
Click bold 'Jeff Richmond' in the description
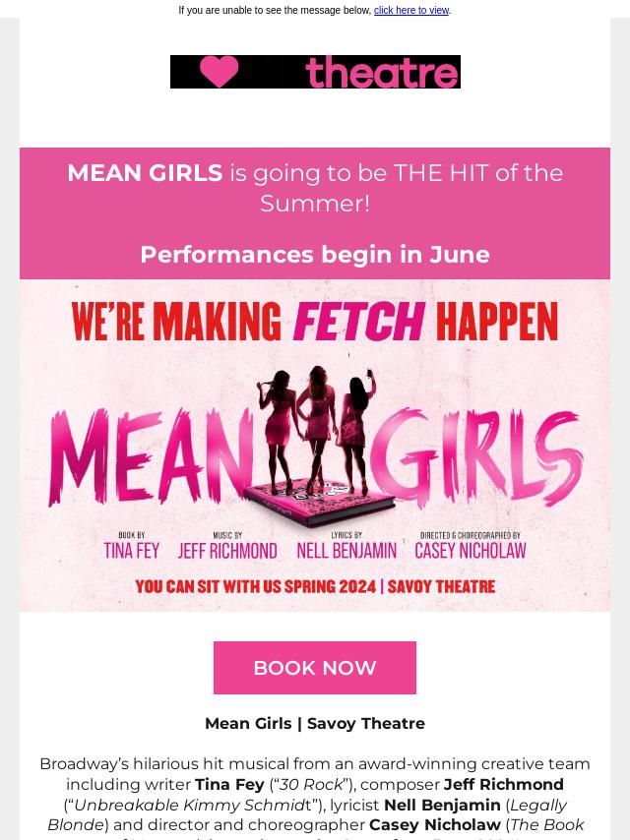click(x=503, y=784)
